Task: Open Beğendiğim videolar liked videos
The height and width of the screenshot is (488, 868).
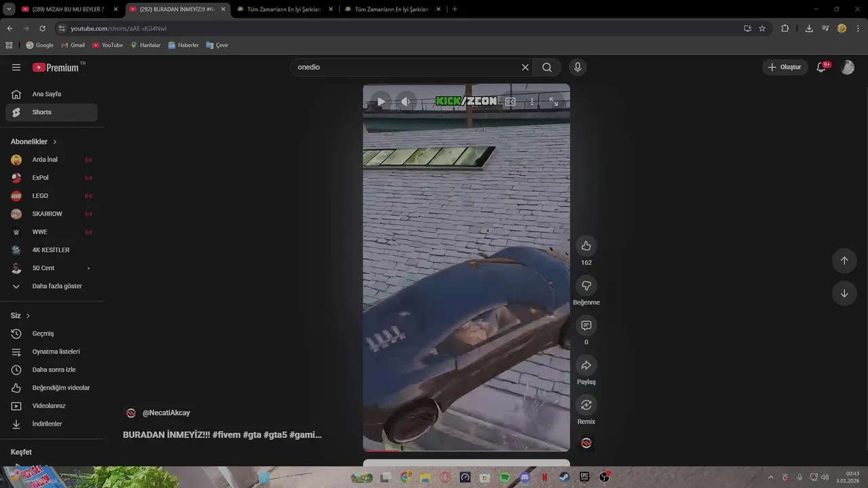Action: 52,388
